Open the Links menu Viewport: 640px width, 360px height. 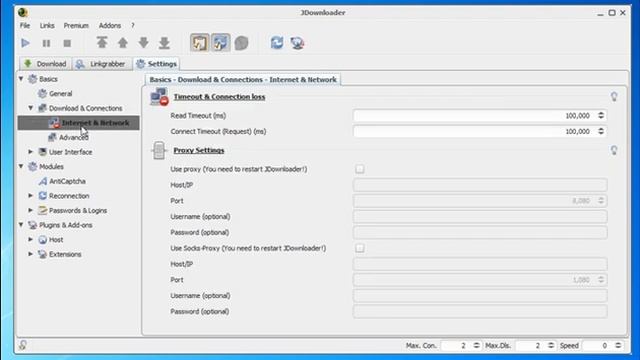[47, 25]
